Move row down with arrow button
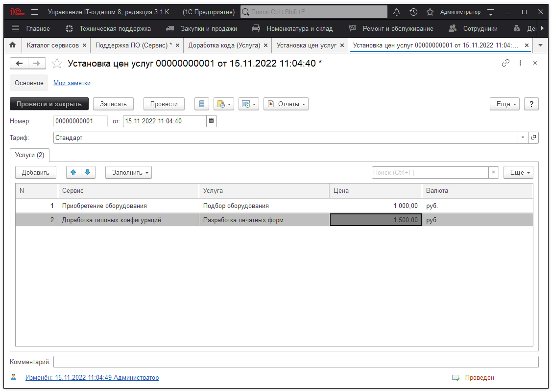 (x=87, y=172)
